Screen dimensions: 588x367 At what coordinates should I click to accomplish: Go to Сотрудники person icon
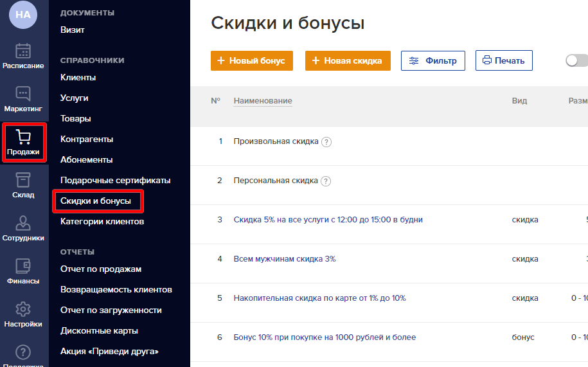(23, 223)
